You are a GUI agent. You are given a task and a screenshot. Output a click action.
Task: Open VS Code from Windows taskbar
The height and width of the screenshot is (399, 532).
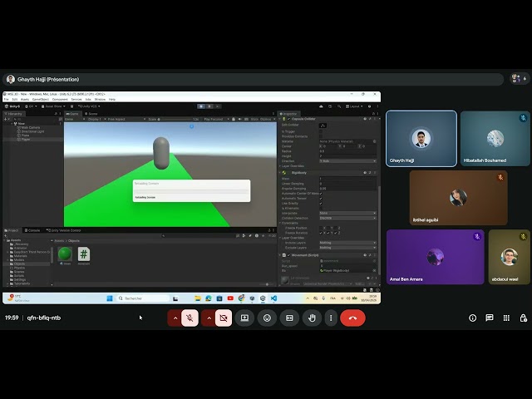[273, 298]
